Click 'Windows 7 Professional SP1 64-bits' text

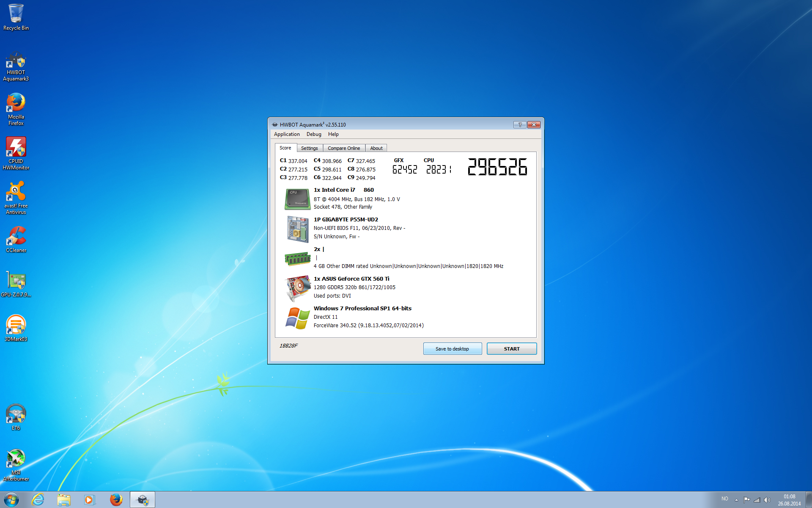click(x=362, y=309)
